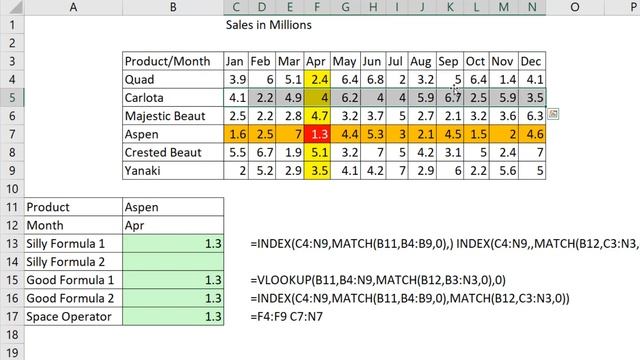The image size is (640, 360).
Task: Select column F header
Action: click(x=317, y=7)
